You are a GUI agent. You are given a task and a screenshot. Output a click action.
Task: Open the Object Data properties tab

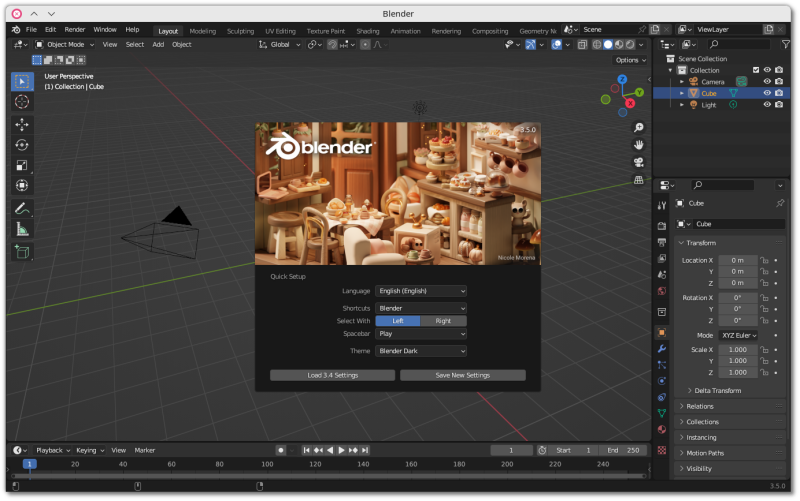click(x=662, y=413)
